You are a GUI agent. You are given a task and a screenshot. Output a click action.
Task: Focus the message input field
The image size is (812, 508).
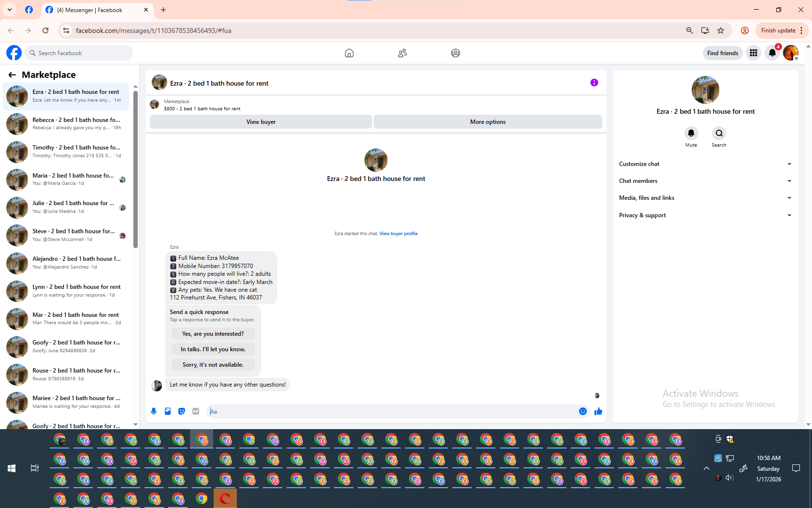391,412
